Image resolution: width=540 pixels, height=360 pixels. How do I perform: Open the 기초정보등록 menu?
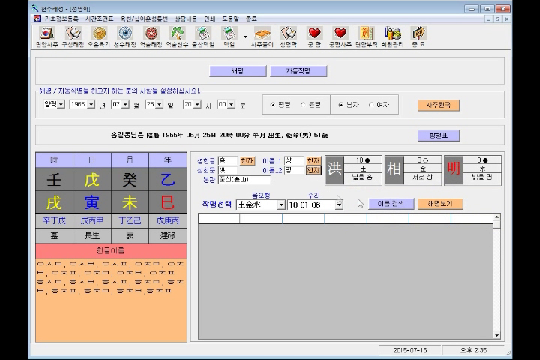(x=61, y=19)
